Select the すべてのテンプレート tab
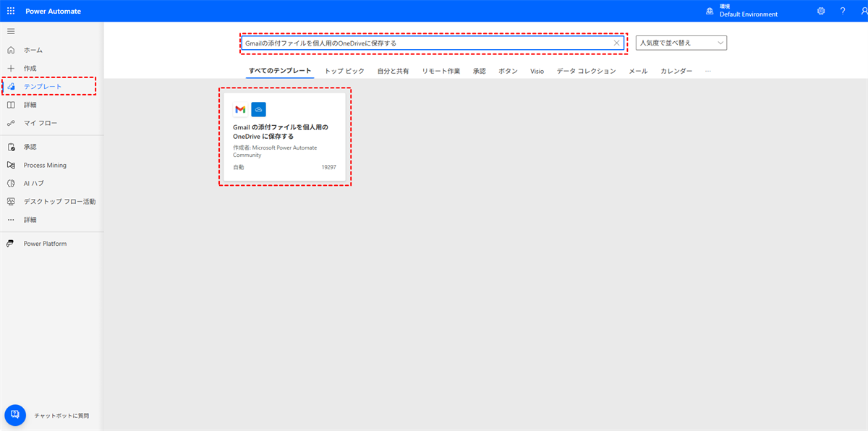Screen dimensions: 868x431 coord(280,71)
